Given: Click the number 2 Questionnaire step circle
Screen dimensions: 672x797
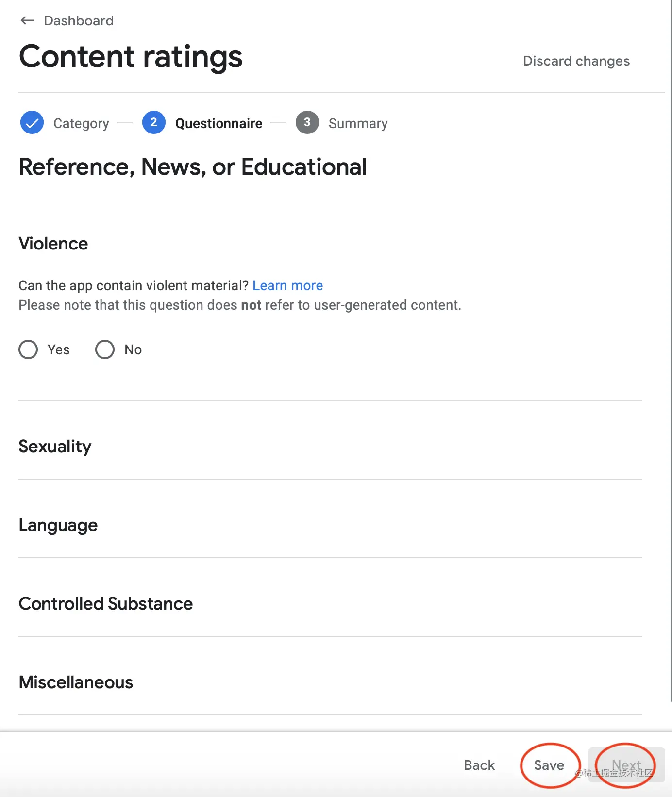Looking at the screenshot, I should coord(154,122).
